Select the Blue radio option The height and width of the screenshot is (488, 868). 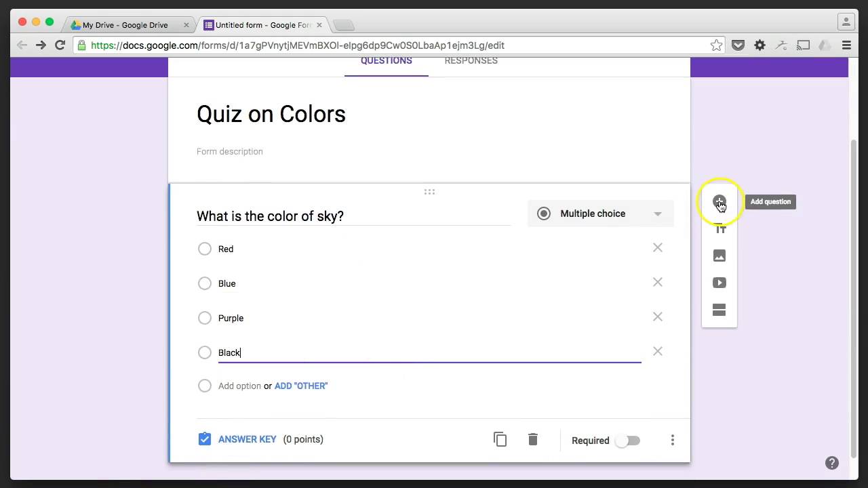[x=205, y=283]
